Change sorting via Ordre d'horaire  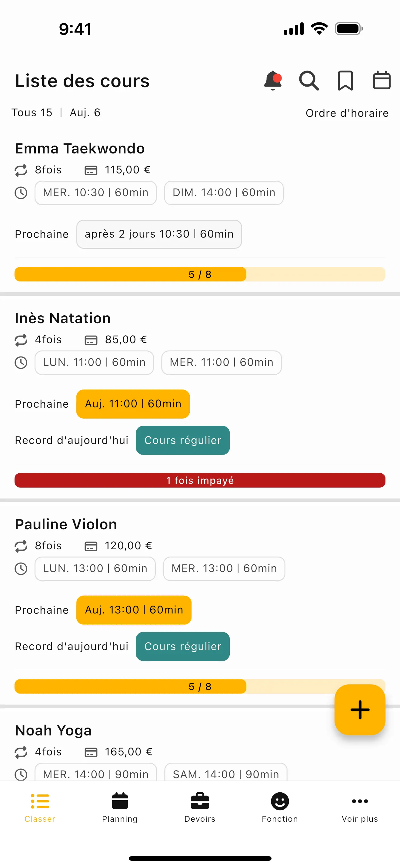tap(347, 113)
